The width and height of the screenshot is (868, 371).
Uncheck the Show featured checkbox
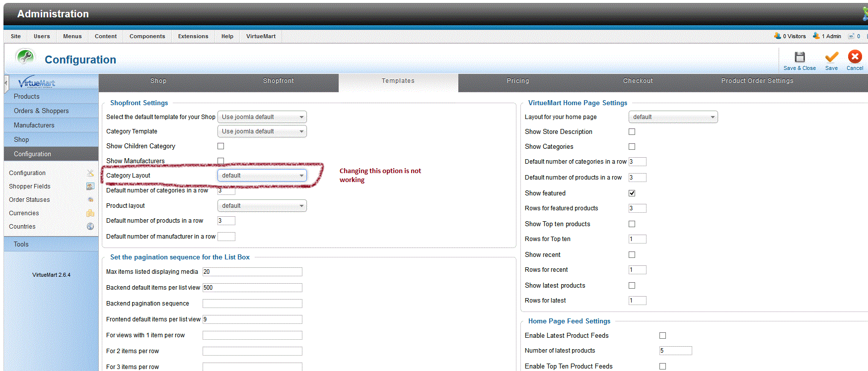click(632, 193)
